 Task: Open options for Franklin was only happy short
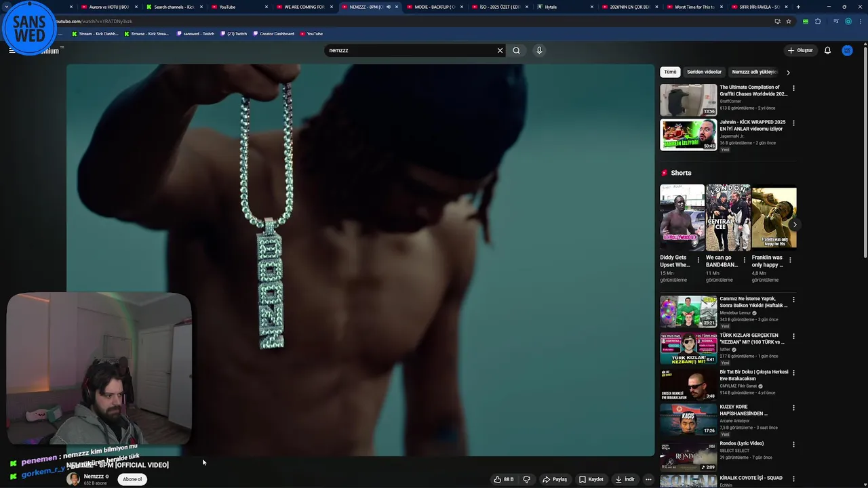tap(790, 260)
